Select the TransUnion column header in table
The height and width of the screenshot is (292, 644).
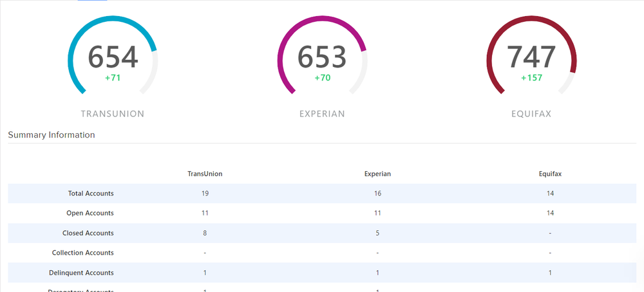coord(205,174)
